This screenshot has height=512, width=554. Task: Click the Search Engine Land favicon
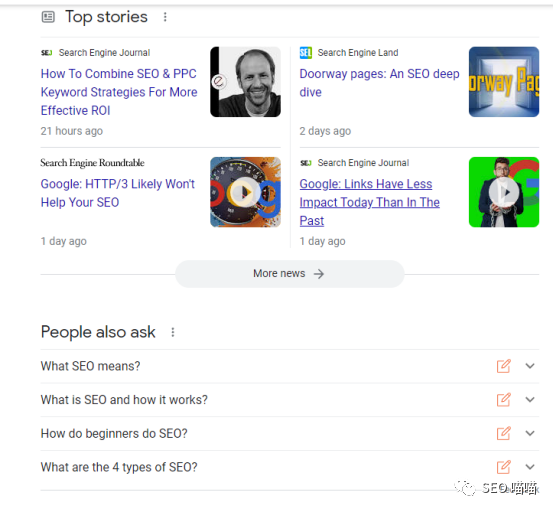coord(306,53)
